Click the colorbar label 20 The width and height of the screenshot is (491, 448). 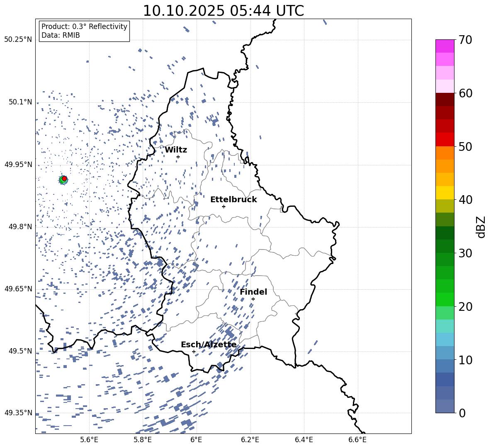[x=465, y=307]
